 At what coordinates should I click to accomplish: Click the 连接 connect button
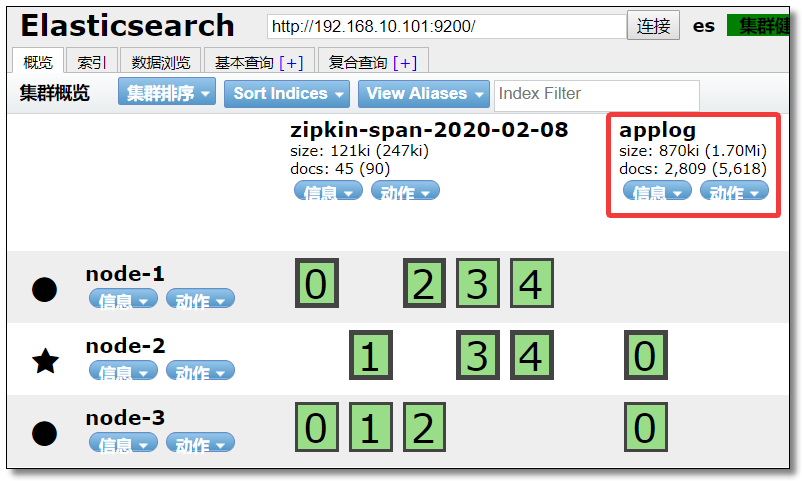tap(653, 25)
